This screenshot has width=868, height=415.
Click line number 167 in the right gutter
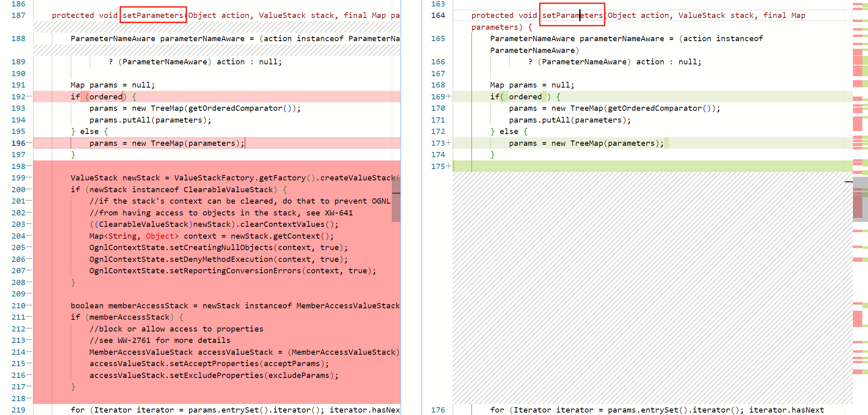[438, 73]
